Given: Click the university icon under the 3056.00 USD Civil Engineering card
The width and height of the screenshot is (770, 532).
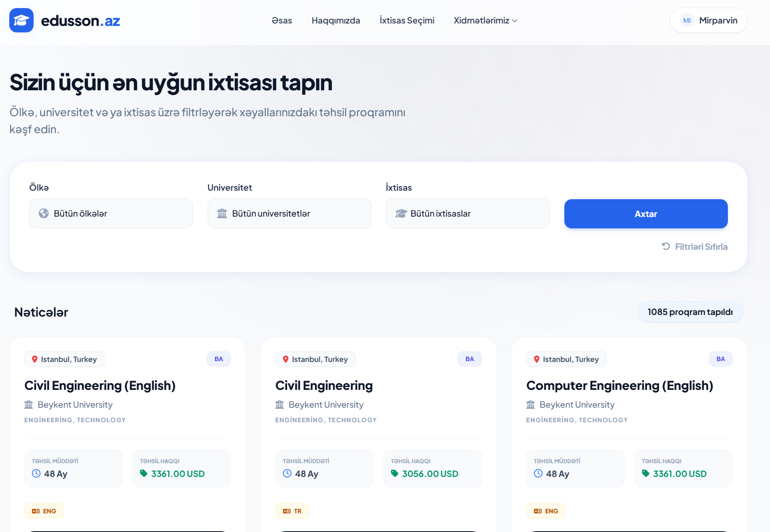Looking at the screenshot, I should [x=280, y=404].
